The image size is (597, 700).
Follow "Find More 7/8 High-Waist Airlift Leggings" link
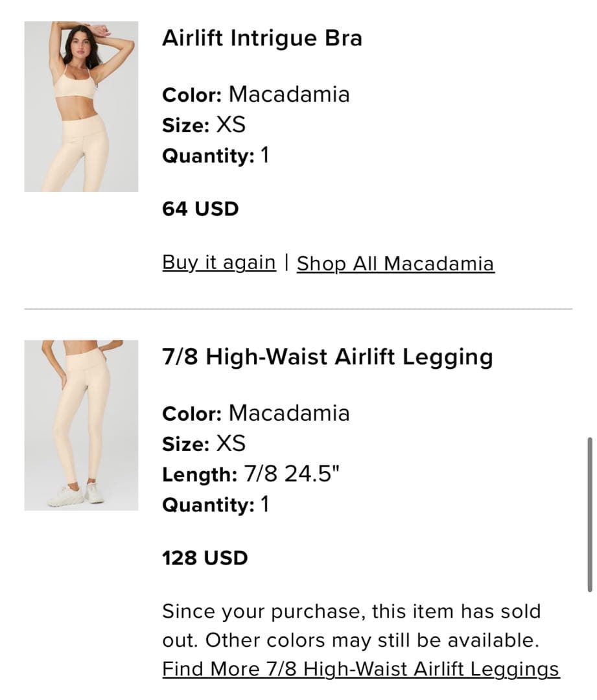(x=360, y=668)
